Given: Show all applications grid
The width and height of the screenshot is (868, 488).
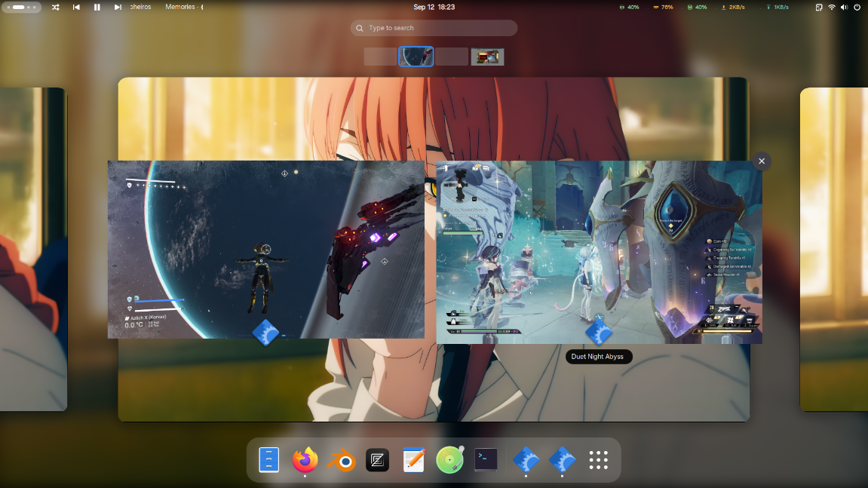Looking at the screenshot, I should click(x=599, y=460).
